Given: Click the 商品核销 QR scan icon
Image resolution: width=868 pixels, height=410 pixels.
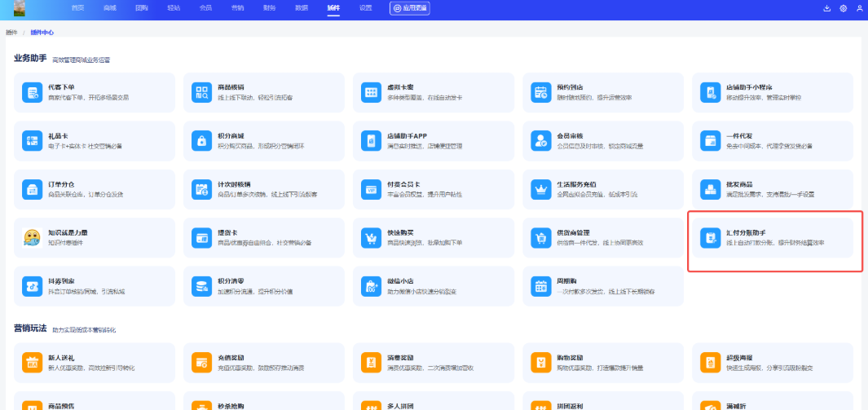Looking at the screenshot, I should pyautogui.click(x=201, y=92).
